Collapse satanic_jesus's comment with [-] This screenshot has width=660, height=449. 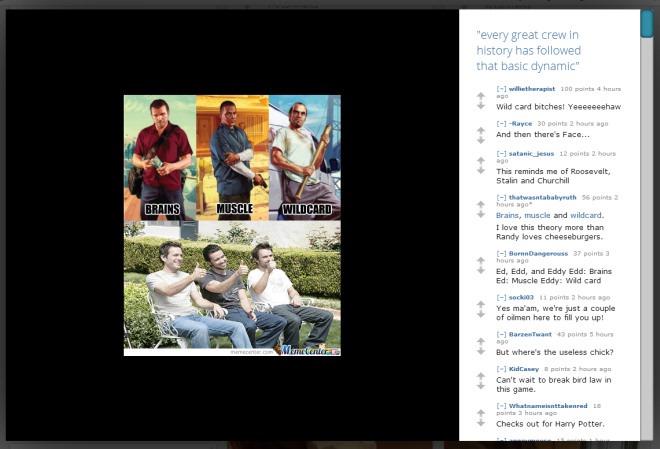(x=501, y=154)
